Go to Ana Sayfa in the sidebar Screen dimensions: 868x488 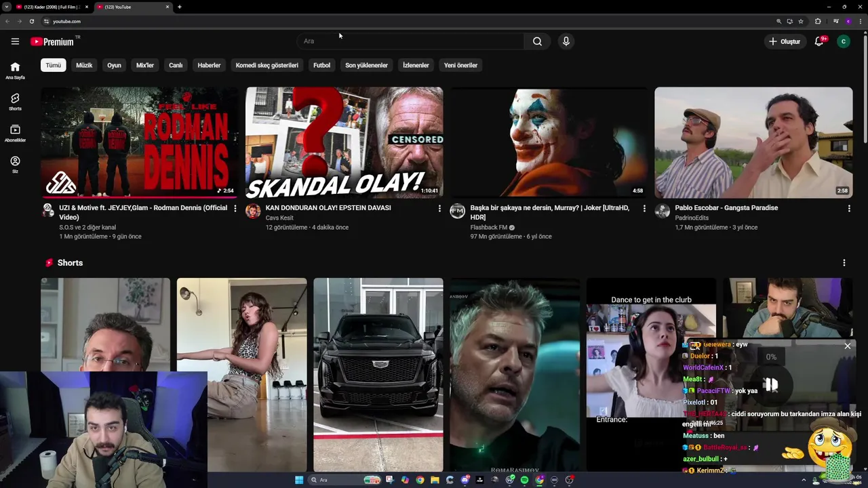(x=15, y=70)
